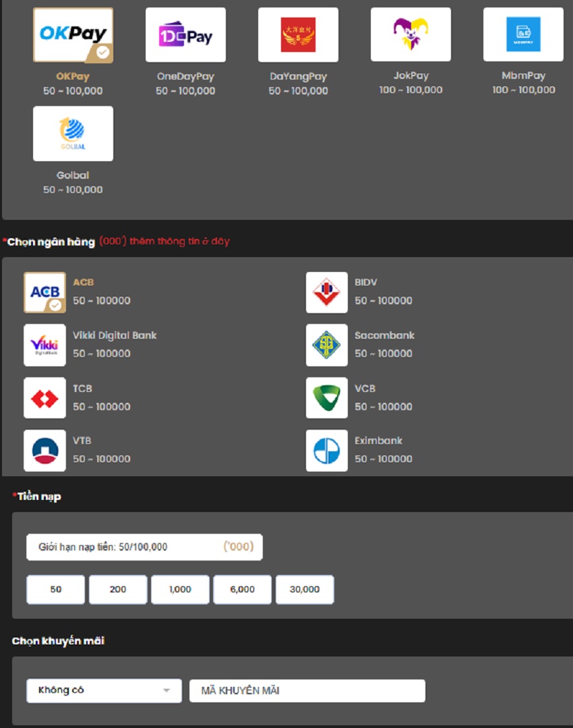Click the 50 ~ 100000 limit under VTB

(x=102, y=459)
